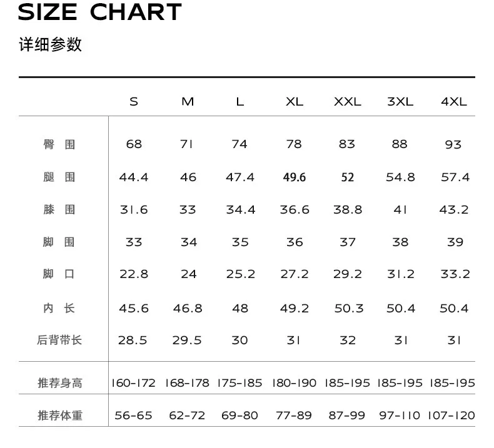Click the 脚围 row label
The image size is (494, 448).
click(59, 242)
